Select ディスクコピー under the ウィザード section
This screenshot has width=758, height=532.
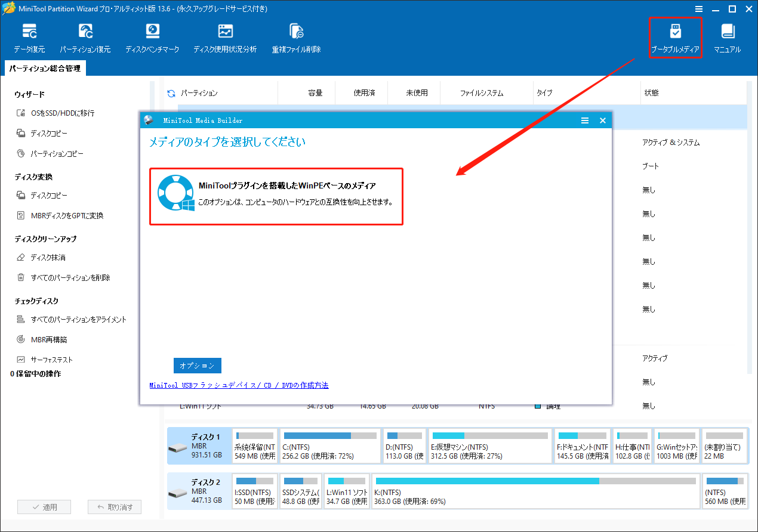42,134
